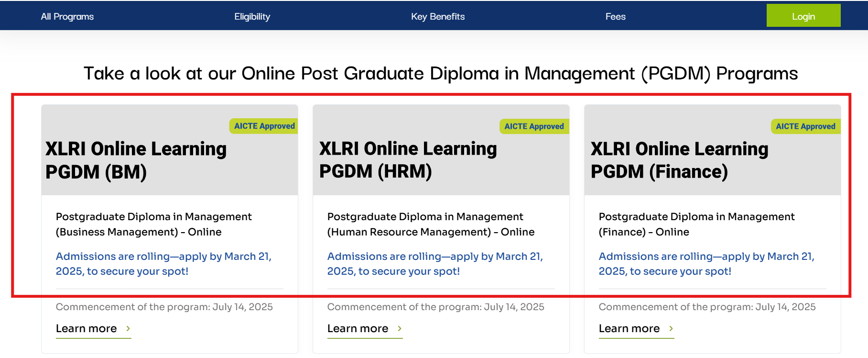
Task: Click 'Postgraduate Diploma in Management (Human Resource Management) - Online'
Action: 431,224
